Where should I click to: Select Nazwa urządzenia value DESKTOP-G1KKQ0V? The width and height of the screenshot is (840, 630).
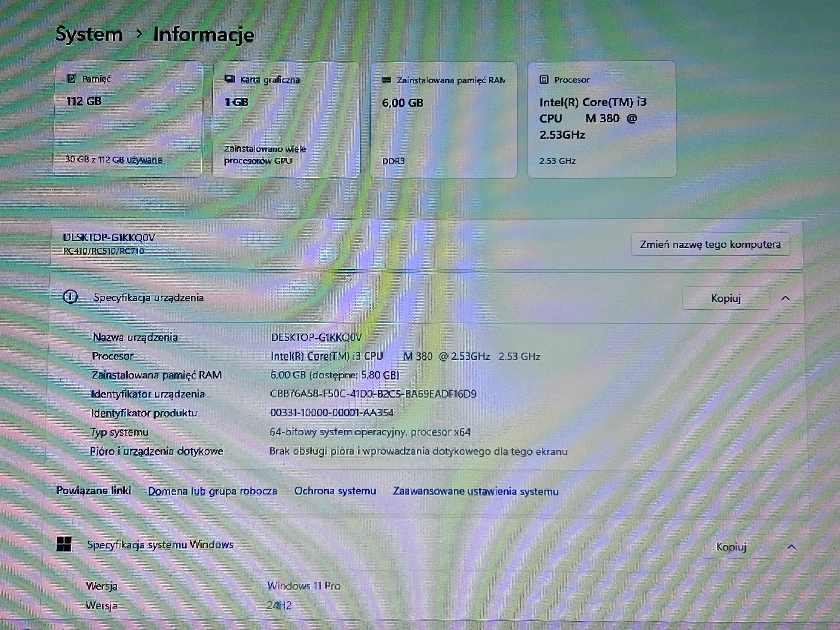[x=316, y=337]
